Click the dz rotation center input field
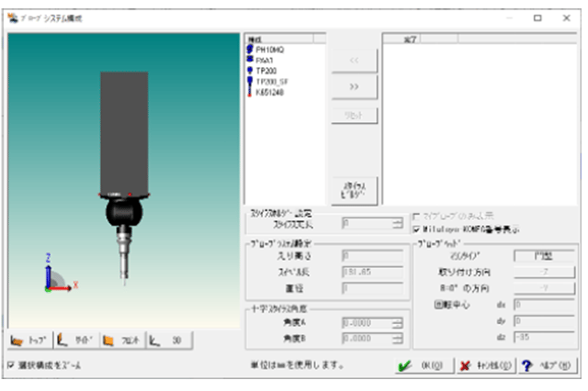This screenshot has width=588, height=391. point(543,336)
